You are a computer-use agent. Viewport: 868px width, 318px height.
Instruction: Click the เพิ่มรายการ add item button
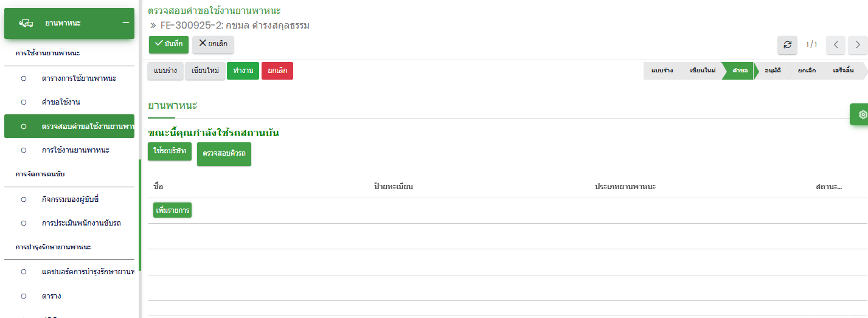tap(172, 210)
